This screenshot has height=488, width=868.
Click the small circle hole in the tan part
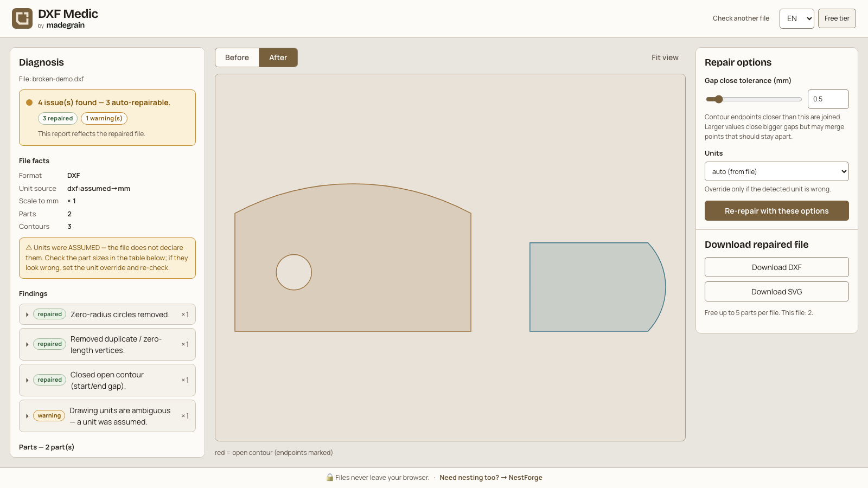point(294,272)
